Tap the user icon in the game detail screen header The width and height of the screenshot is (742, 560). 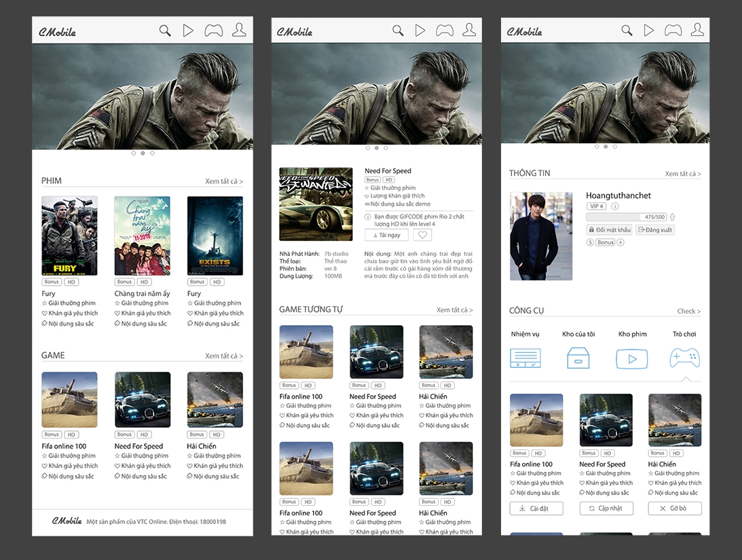[469, 30]
